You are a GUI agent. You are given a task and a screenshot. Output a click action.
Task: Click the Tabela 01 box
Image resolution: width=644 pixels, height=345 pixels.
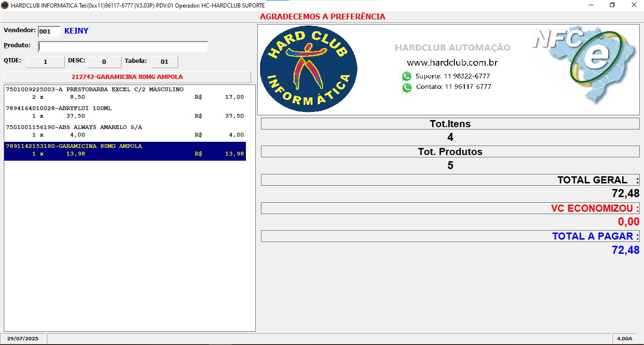[165, 62]
